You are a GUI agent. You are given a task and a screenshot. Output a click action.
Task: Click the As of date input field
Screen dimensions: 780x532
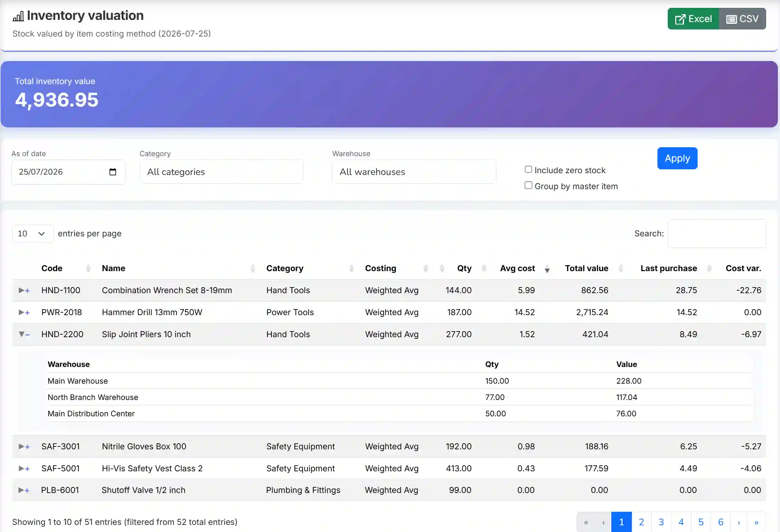click(68, 172)
